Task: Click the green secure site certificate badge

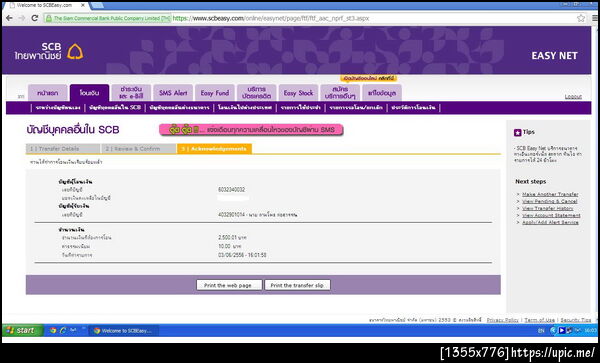Action: [x=108, y=18]
